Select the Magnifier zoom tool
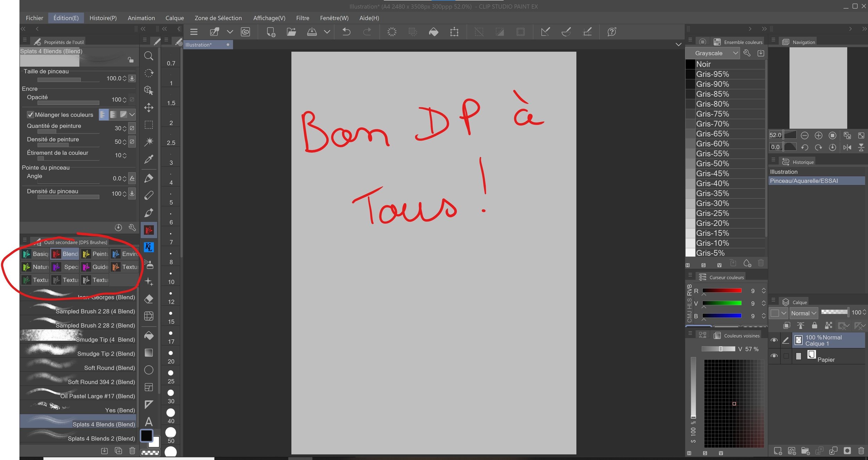The image size is (868, 460). (x=149, y=56)
